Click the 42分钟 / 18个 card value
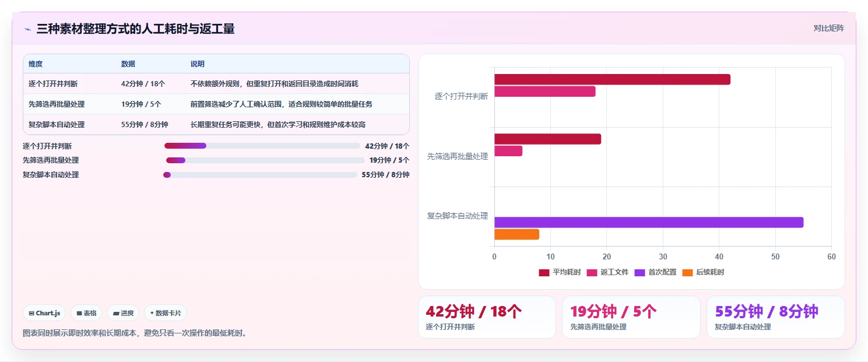Viewport: 868px width, 362px height. coord(474,312)
